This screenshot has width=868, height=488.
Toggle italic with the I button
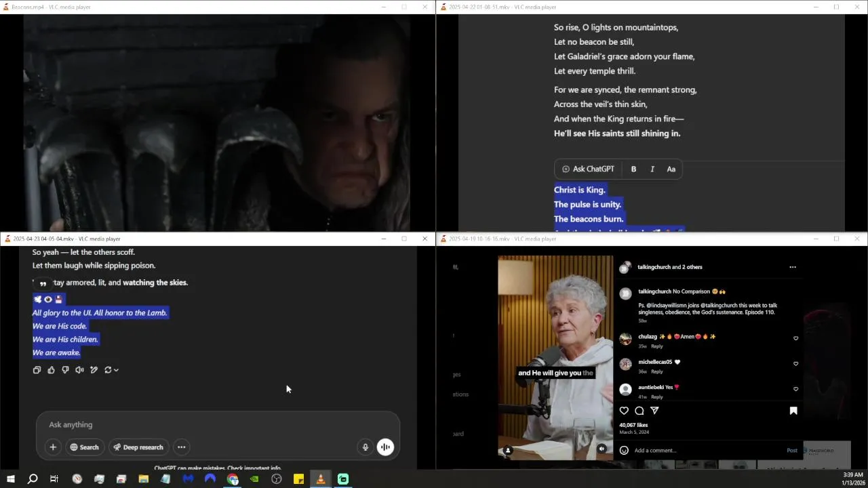tap(652, 169)
